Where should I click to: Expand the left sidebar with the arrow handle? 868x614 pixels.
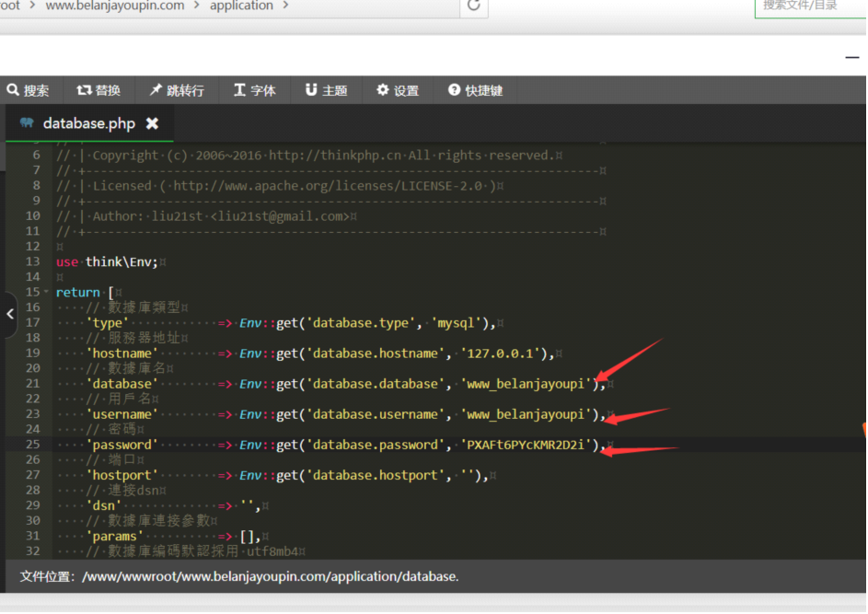[x=10, y=315]
